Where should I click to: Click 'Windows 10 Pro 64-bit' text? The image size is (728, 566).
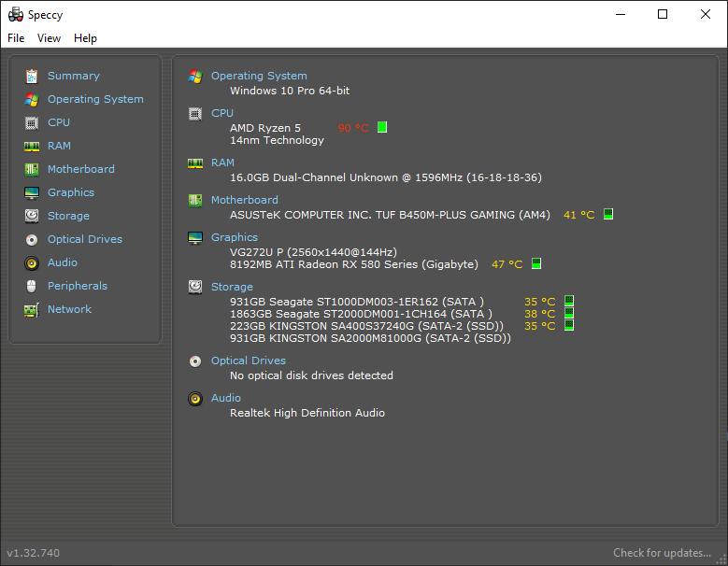pos(290,91)
